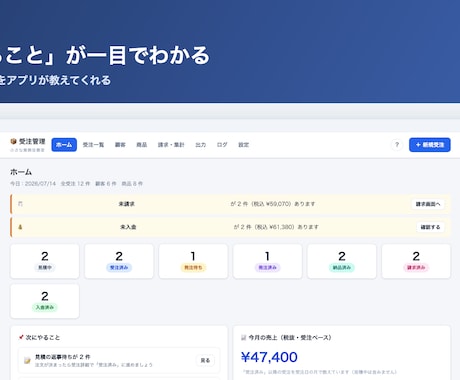Select the ホーム tab
The image size is (460, 380).
pos(64,145)
